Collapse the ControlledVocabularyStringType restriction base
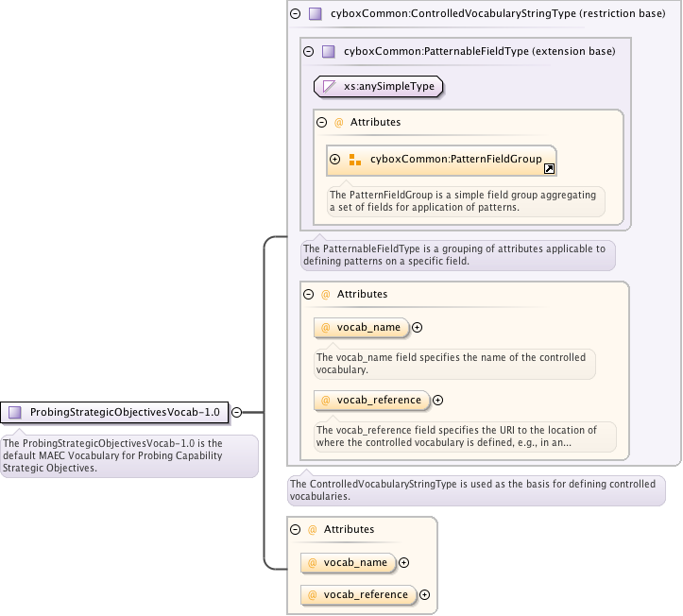This screenshot has width=683, height=616. click(x=296, y=14)
